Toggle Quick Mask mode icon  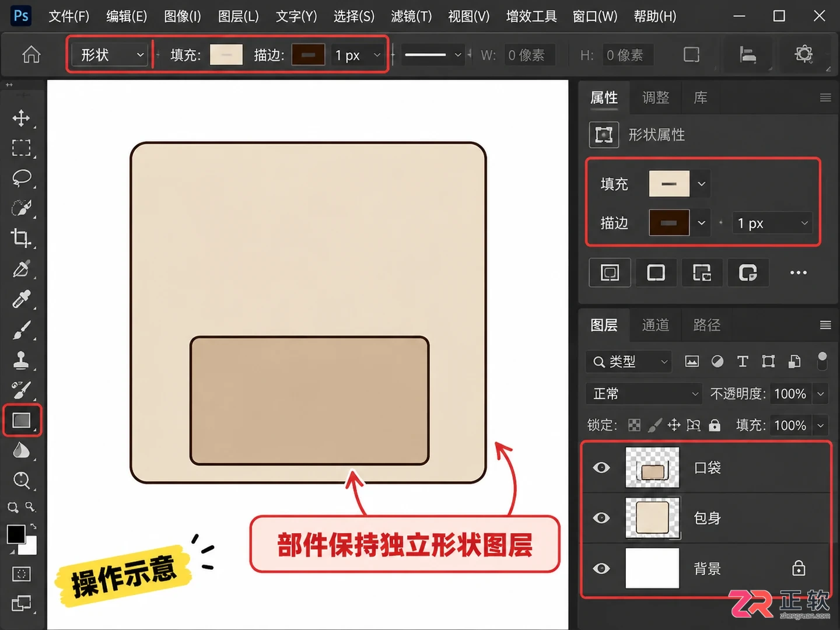tap(22, 574)
